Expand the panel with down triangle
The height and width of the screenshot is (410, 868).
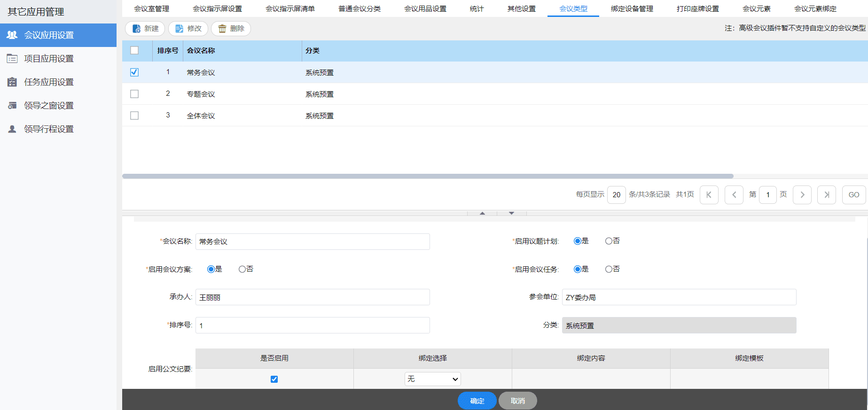(511, 213)
